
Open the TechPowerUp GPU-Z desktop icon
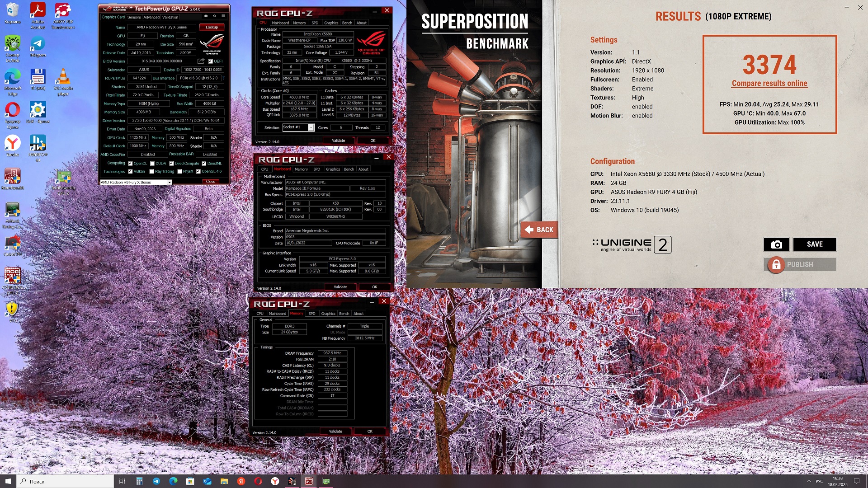[x=63, y=183]
